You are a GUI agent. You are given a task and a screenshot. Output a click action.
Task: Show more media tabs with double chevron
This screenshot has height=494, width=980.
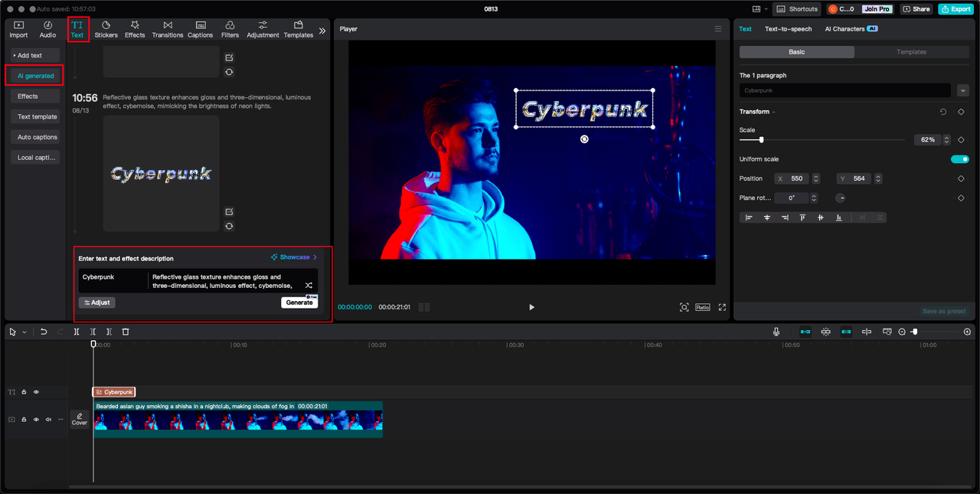(322, 31)
